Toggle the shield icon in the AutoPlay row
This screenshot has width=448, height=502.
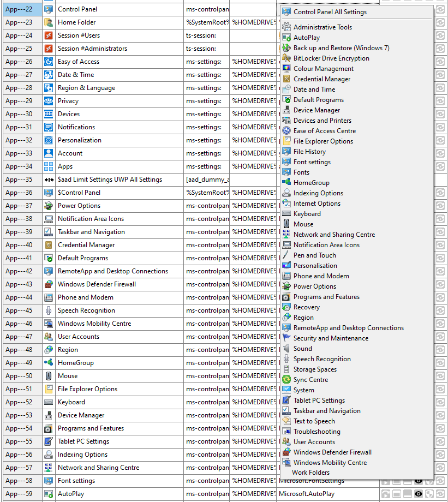(x=429, y=494)
